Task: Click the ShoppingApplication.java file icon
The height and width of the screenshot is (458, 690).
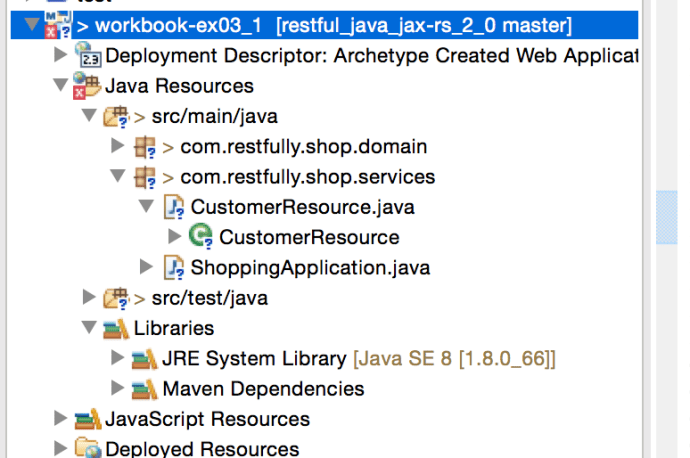Action: [174, 268]
